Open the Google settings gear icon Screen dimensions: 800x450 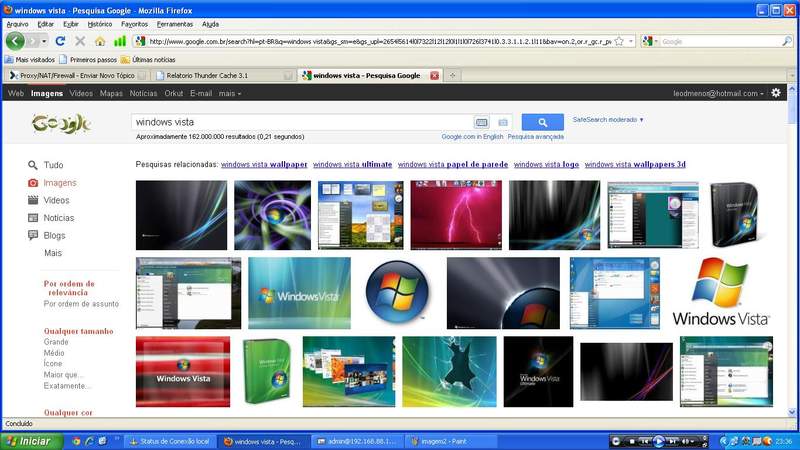tap(776, 93)
